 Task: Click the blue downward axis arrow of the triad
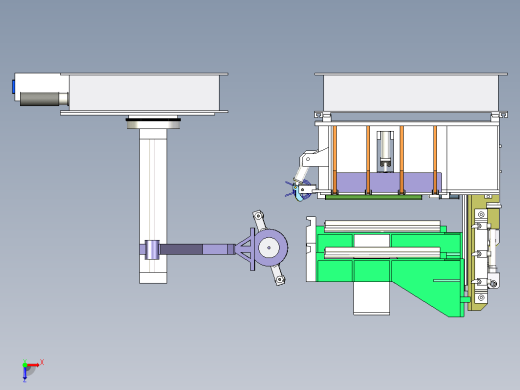[25, 374]
